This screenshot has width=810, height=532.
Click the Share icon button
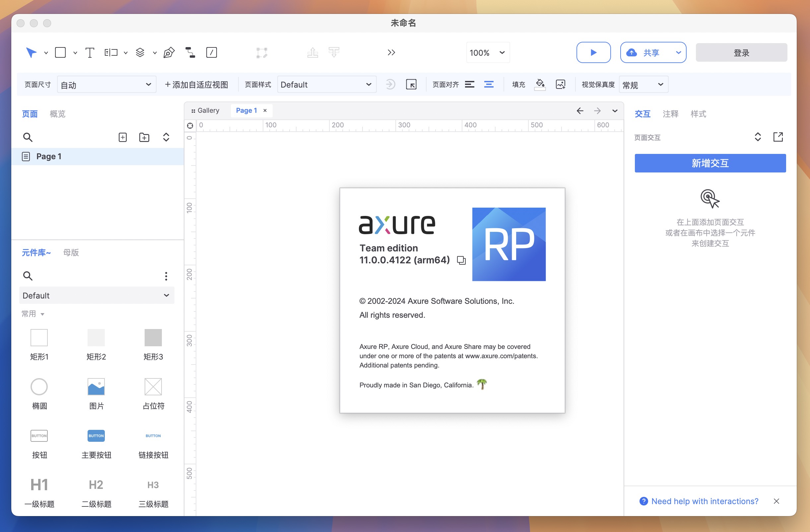[633, 52]
